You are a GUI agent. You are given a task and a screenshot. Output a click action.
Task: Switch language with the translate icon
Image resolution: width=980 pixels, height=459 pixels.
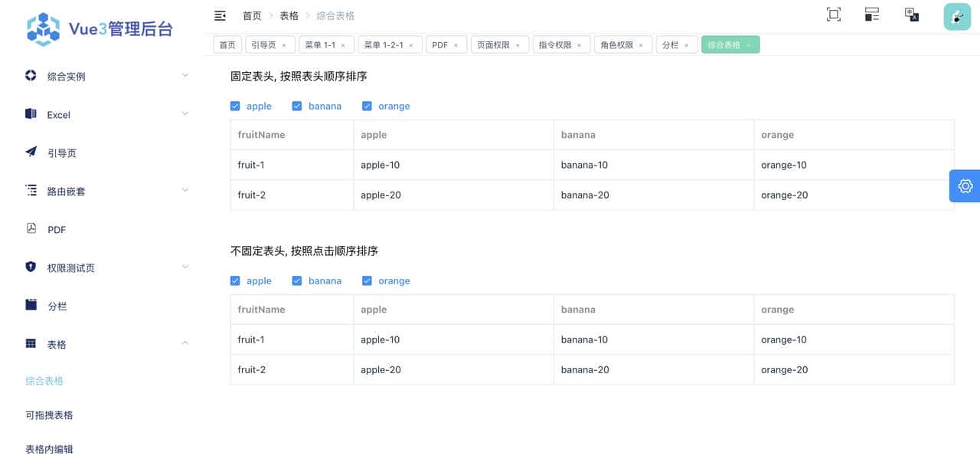911,14
